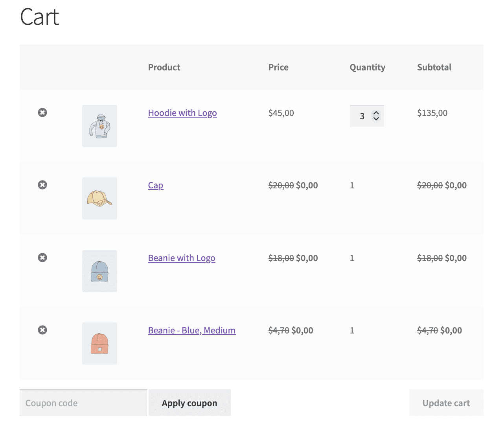The height and width of the screenshot is (442, 504).
Task: Click the hoodie product thumbnail image
Action: point(99,126)
